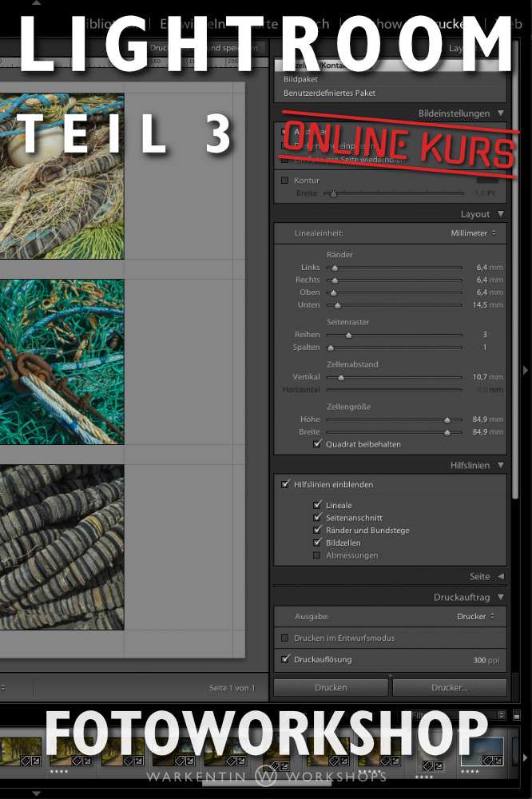Viewport: 532px width, 799px height.
Task: Enable the Kontur checkbox
Action: pos(285,181)
